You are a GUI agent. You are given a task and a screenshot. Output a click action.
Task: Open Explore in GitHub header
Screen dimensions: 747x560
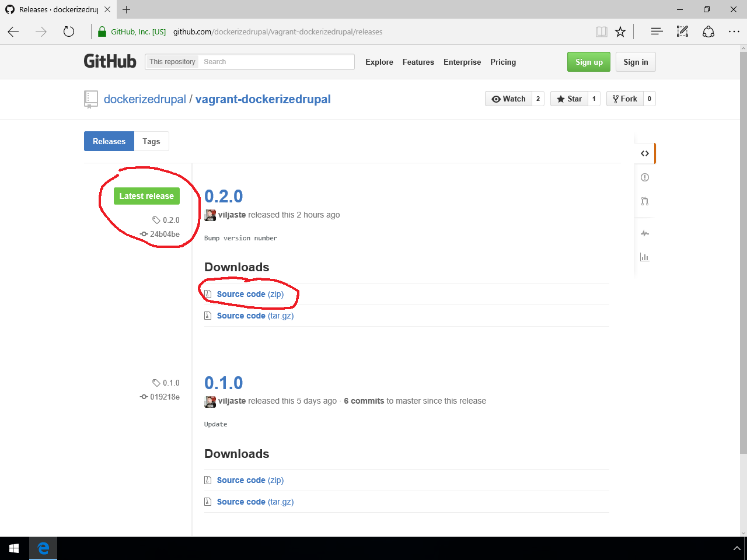[379, 62]
